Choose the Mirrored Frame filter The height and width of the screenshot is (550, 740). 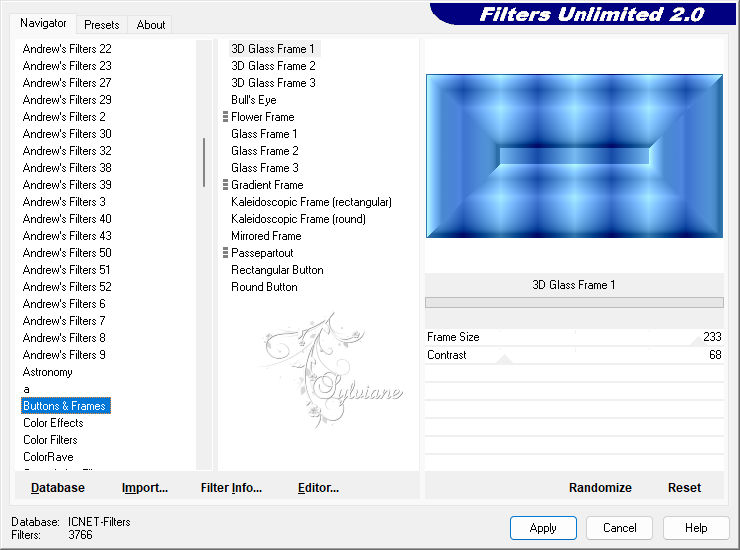(266, 236)
